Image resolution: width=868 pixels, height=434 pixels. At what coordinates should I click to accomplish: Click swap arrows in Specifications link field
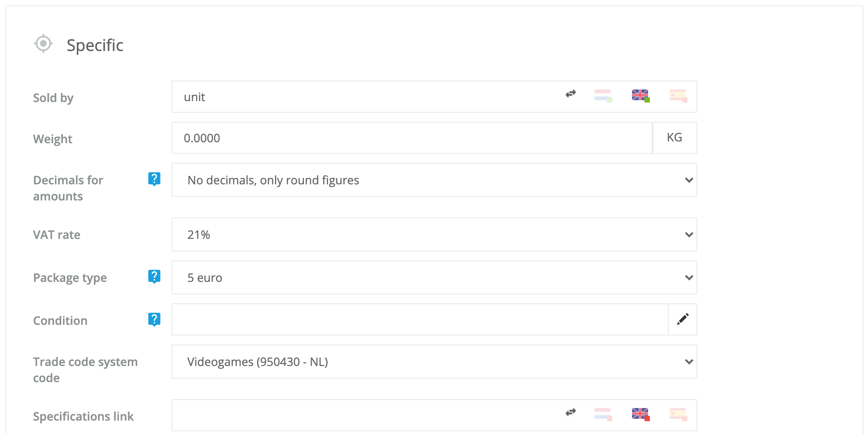pos(570,412)
